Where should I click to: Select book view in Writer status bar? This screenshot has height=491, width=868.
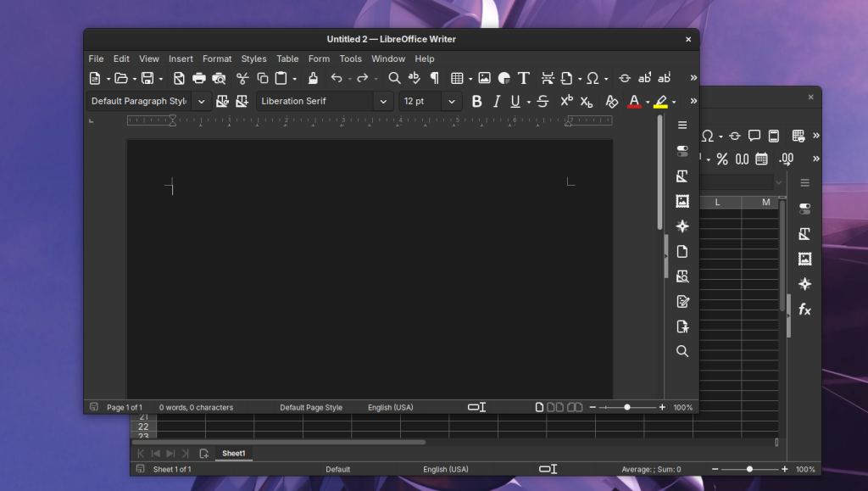coord(575,407)
